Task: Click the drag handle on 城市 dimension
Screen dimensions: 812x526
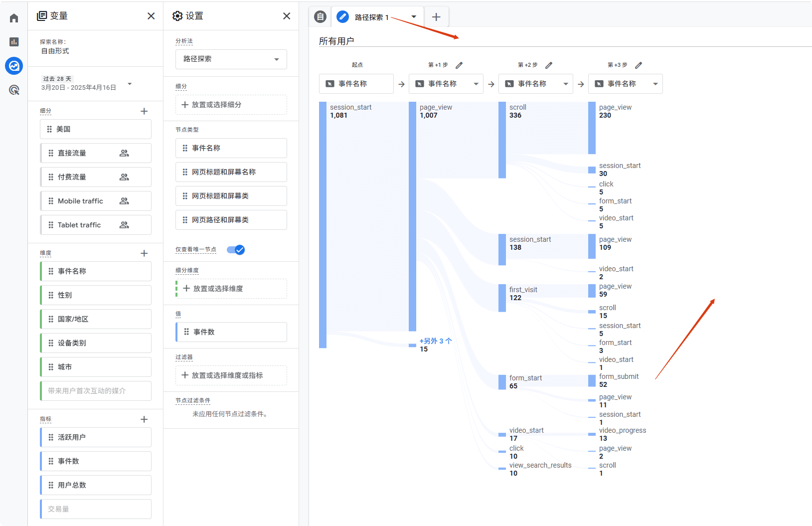Action: click(x=51, y=367)
